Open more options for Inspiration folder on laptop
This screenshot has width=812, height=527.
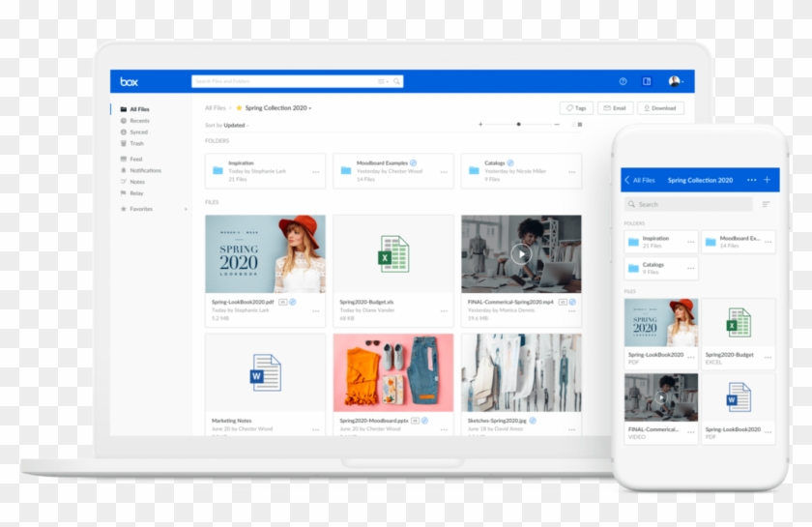[x=315, y=172]
